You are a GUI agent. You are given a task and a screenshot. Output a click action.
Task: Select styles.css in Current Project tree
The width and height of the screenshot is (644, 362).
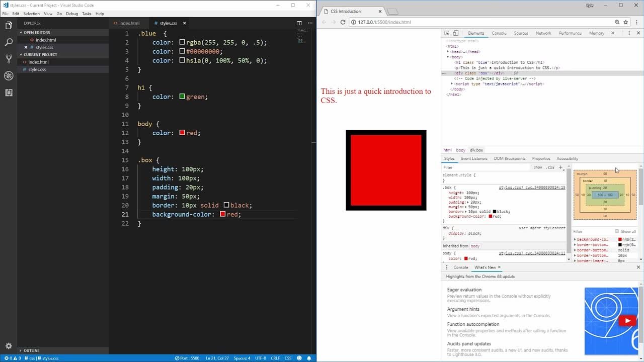(x=37, y=69)
